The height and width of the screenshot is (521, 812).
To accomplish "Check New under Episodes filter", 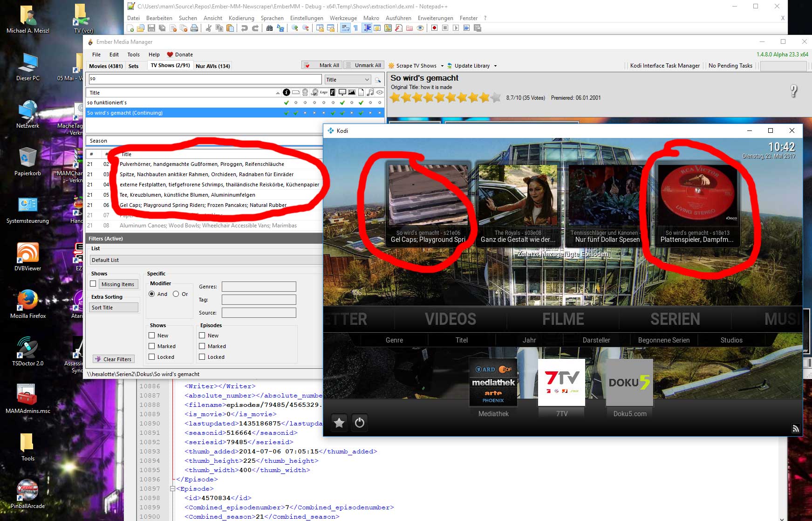I will tap(202, 336).
